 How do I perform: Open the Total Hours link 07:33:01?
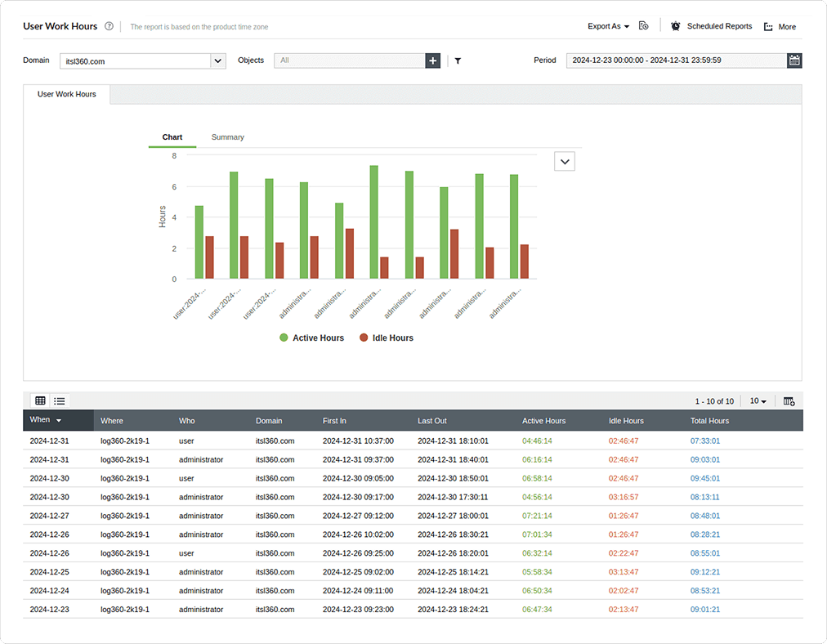(704, 439)
